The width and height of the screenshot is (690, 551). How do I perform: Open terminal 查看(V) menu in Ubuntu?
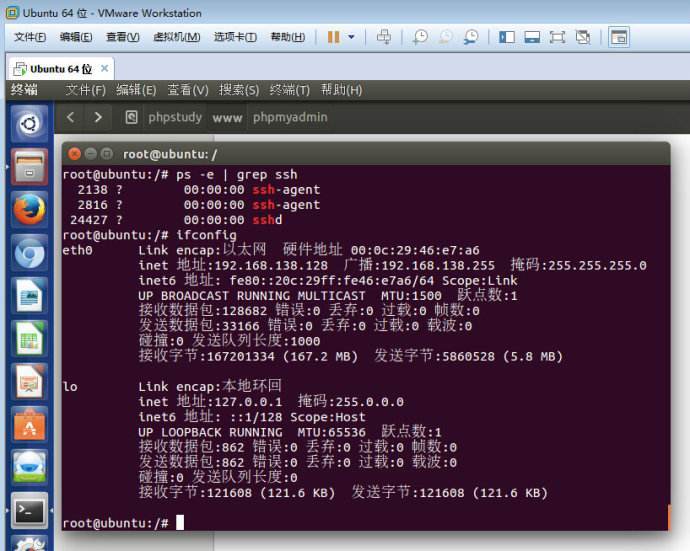click(188, 90)
